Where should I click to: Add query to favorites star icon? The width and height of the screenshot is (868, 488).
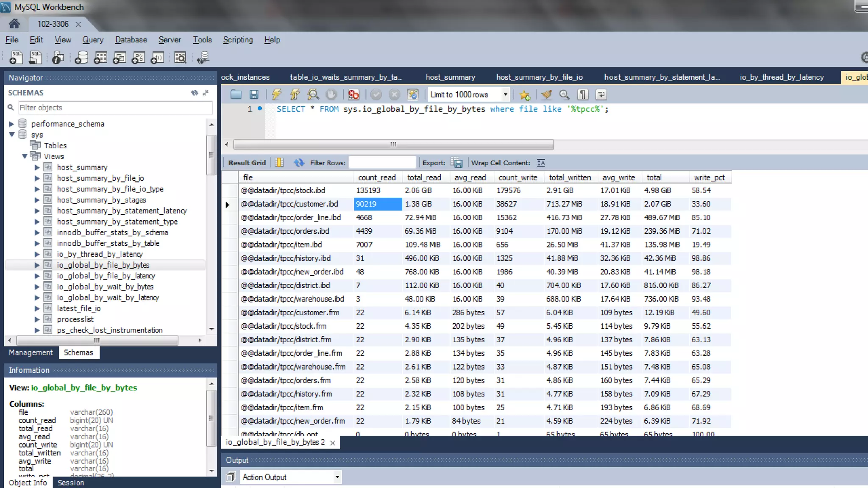pos(525,94)
